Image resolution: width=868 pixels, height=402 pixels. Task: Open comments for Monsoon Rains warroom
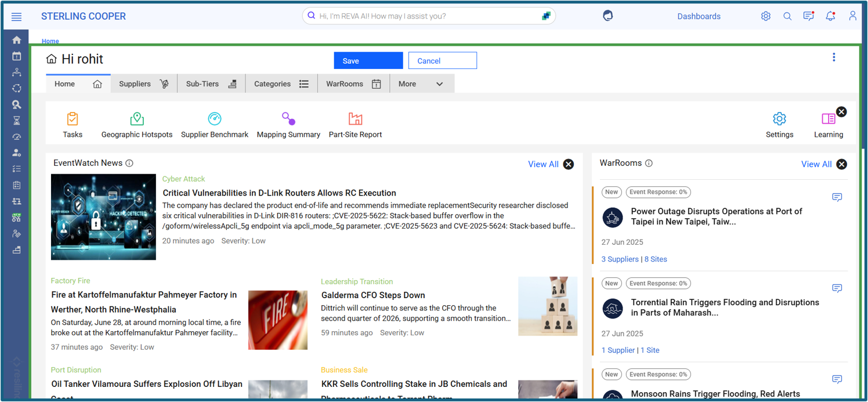pos(837,379)
